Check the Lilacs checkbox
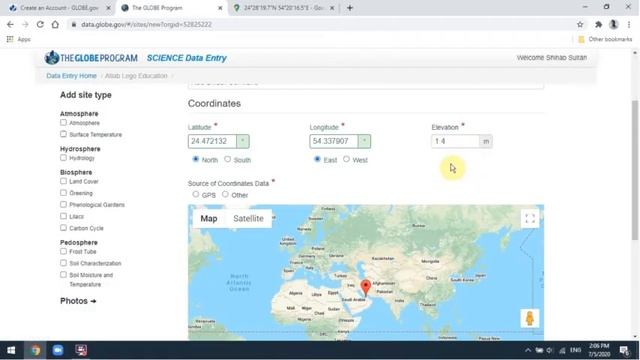This screenshot has height=360, width=640. pyautogui.click(x=63, y=216)
